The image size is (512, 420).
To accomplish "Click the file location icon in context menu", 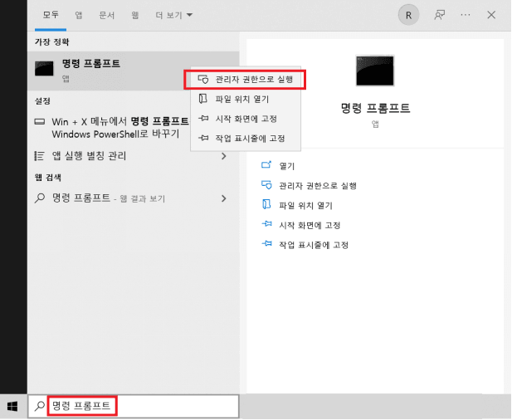I will click(x=203, y=99).
